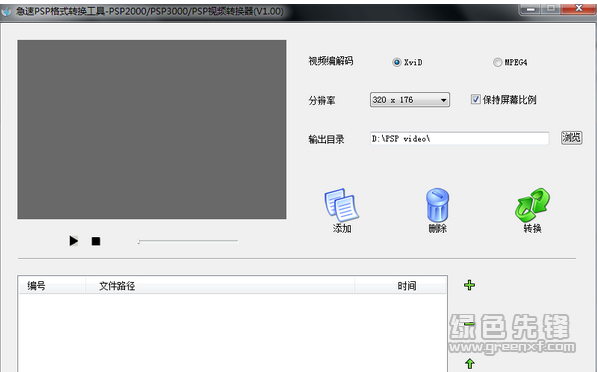Click the application icon in the title bar
This screenshot has width=597, height=372.
click(6, 11)
